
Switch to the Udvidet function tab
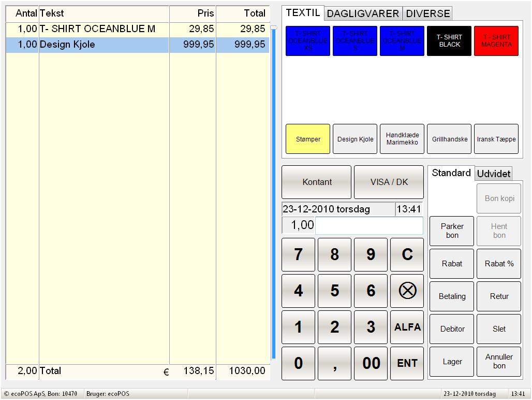pos(493,174)
